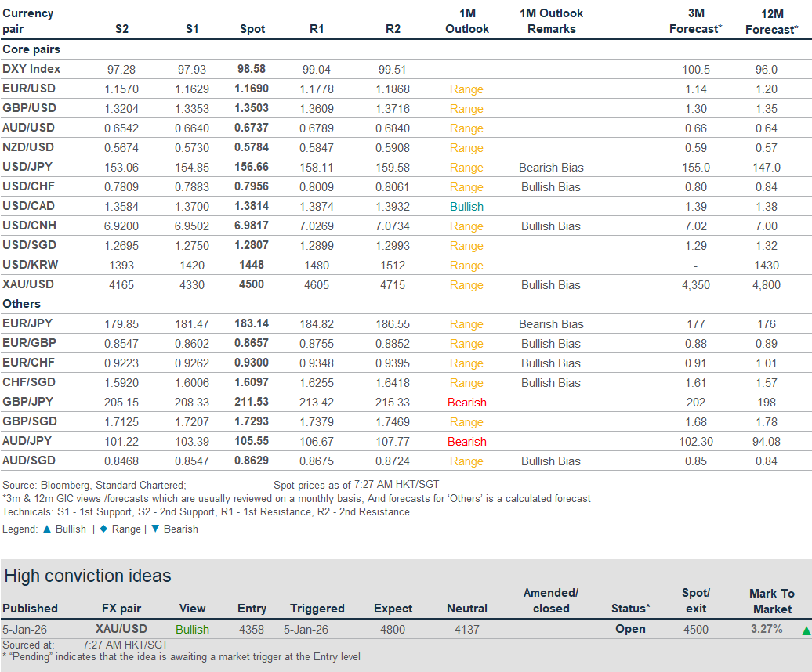Select the 1M Outlook column header
The image size is (812, 672).
[466, 21]
